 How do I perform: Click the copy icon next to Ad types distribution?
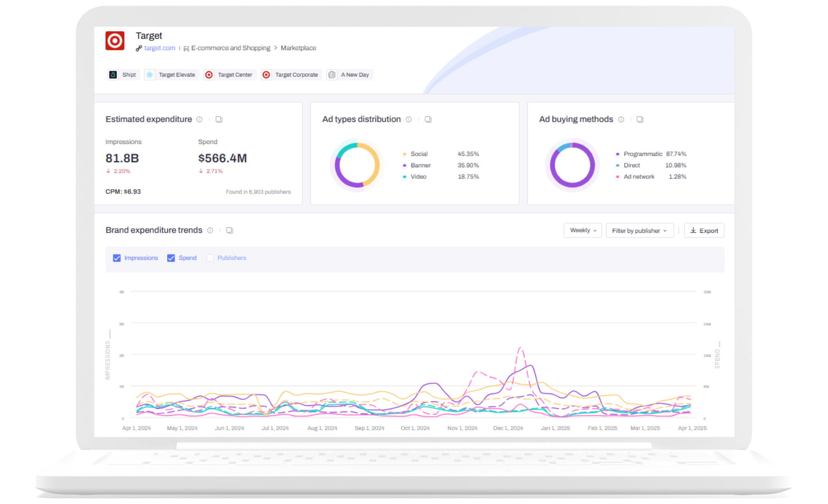coord(428,119)
